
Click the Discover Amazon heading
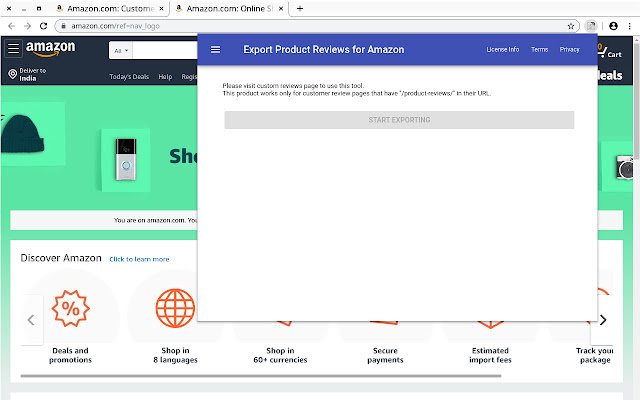click(61, 258)
